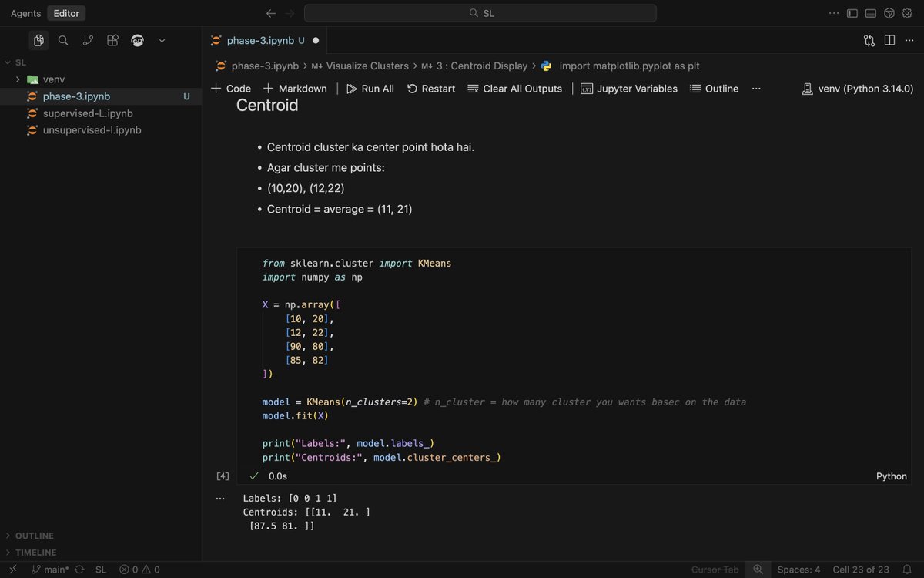
Task: Open the notebook Outline
Action: pos(714,89)
